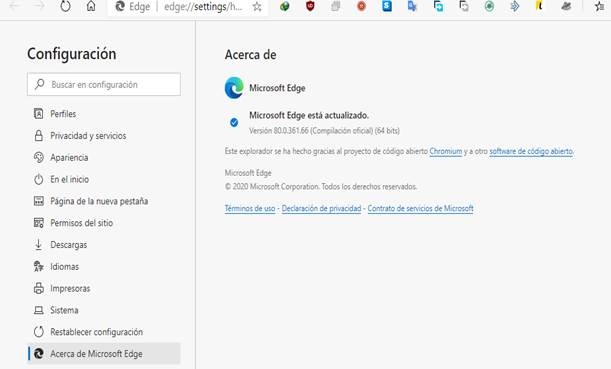611x369 pixels.
Task: Open the translate extension icon
Action: coord(412,6)
